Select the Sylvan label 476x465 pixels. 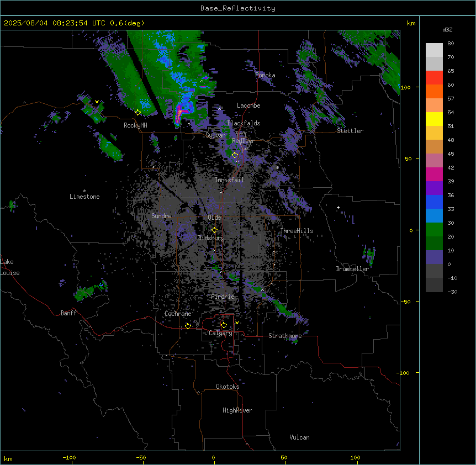[x=215, y=135]
